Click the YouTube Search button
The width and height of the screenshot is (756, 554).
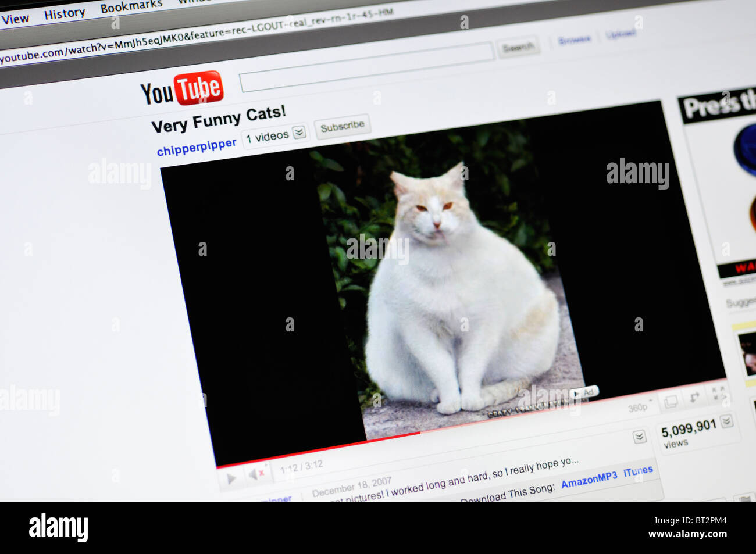tap(518, 47)
